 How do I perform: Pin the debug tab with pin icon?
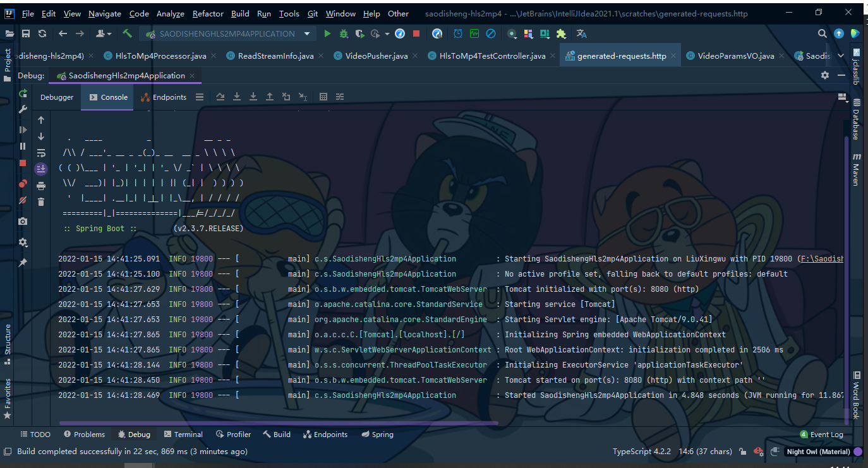click(23, 262)
